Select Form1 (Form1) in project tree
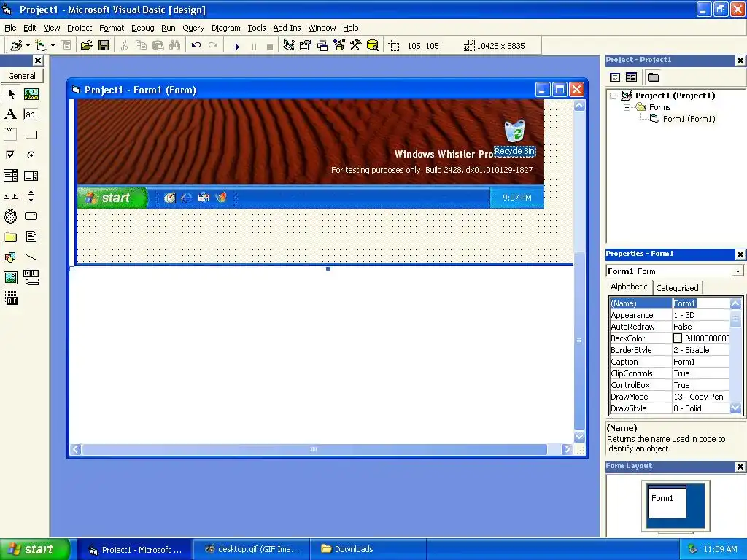Viewport: 747px width, 560px height. (x=689, y=119)
